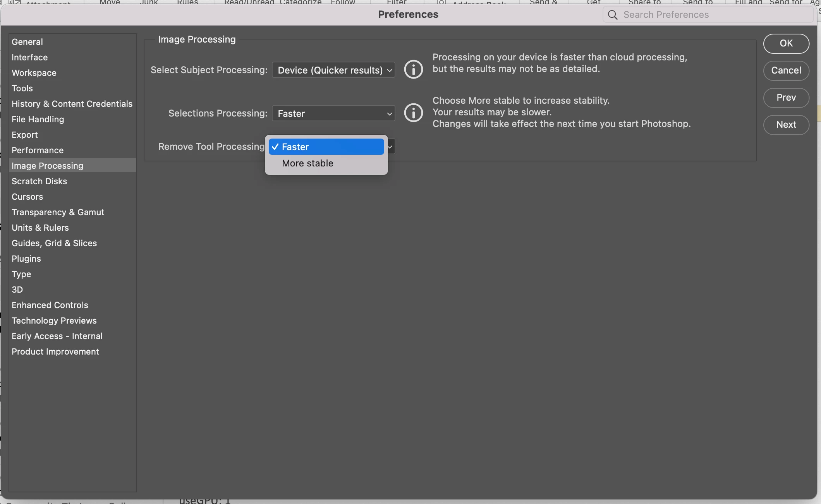The width and height of the screenshot is (821, 504).
Task: Go to next pane with Next
Action: (x=786, y=125)
